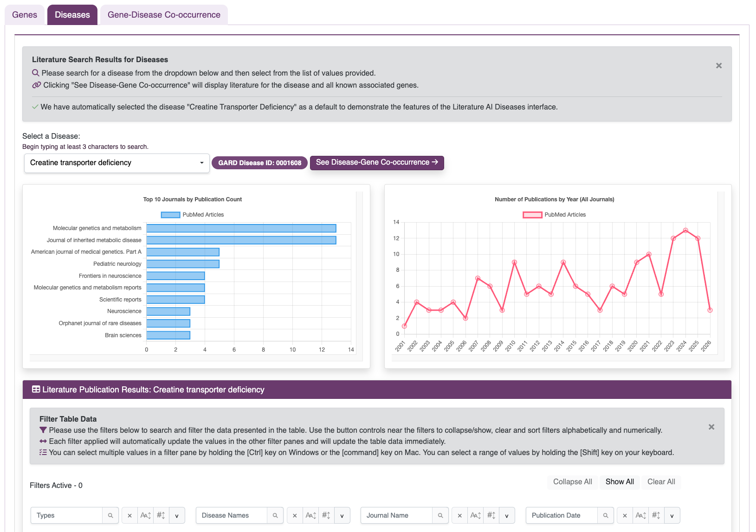This screenshot has width=756, height=532.
Task: Clear the Types filter
Action: [129, 515]
